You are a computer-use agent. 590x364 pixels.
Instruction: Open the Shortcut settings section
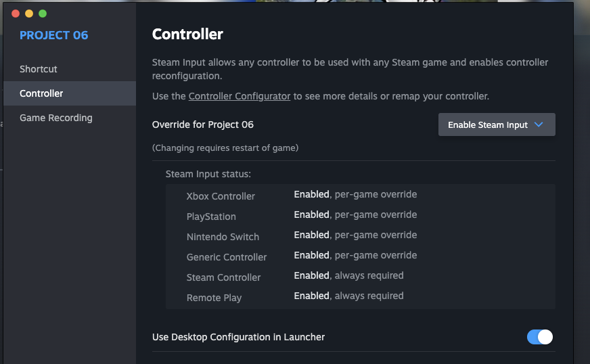(x=39, y=69)
